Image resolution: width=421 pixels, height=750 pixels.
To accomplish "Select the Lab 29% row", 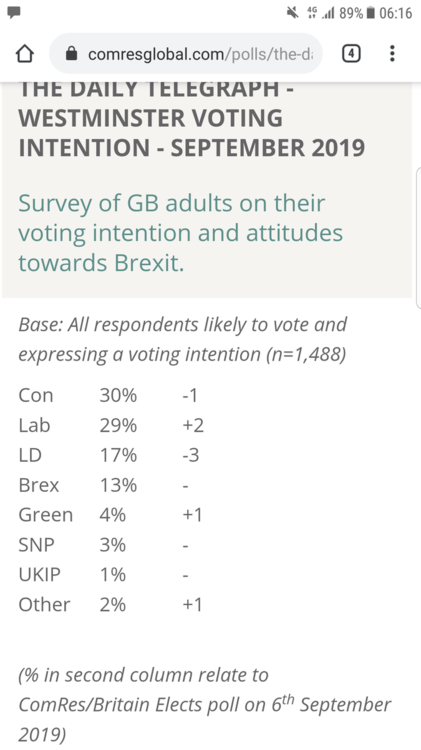I will pos(111,425).
